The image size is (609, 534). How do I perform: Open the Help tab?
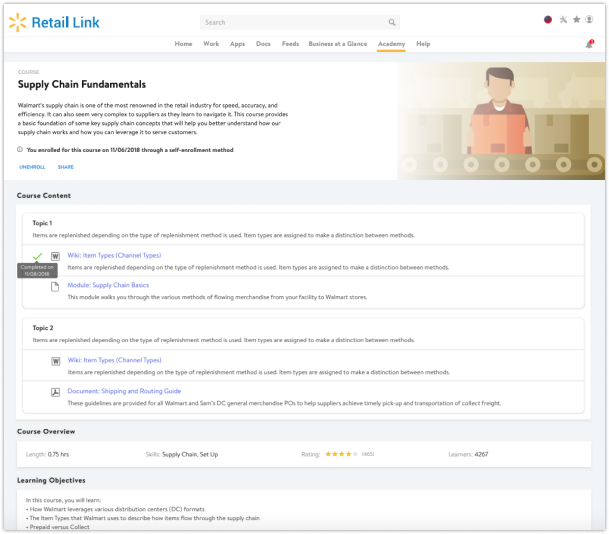pos(423,44)
